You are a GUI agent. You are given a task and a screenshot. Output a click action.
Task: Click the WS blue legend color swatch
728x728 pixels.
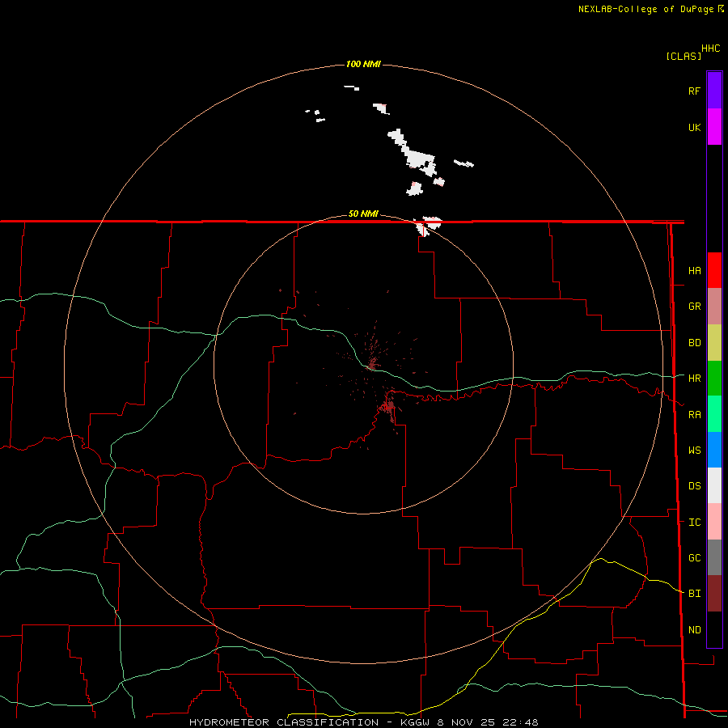[714, 450]
